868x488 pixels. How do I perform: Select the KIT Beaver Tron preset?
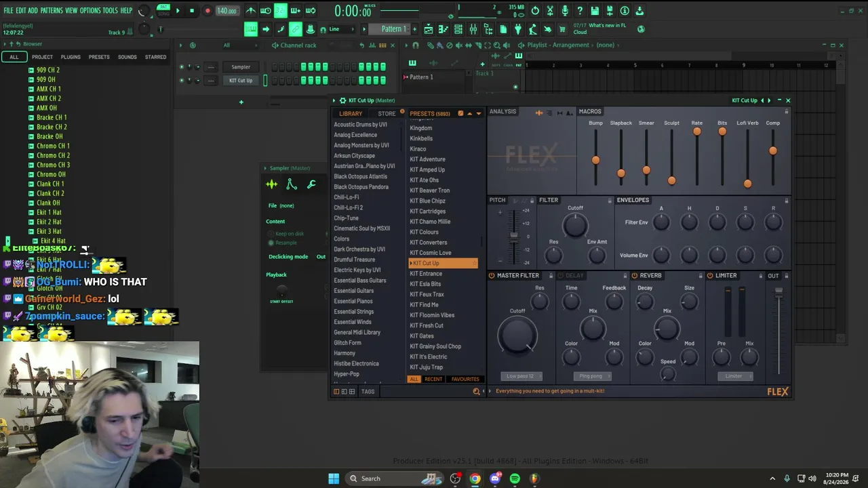click(430, 190)
